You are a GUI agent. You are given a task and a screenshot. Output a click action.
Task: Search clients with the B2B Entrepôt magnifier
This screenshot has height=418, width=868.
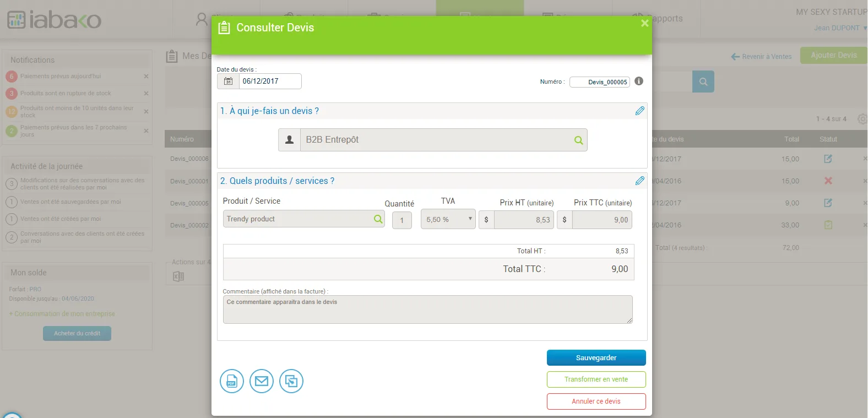(578, 140)
